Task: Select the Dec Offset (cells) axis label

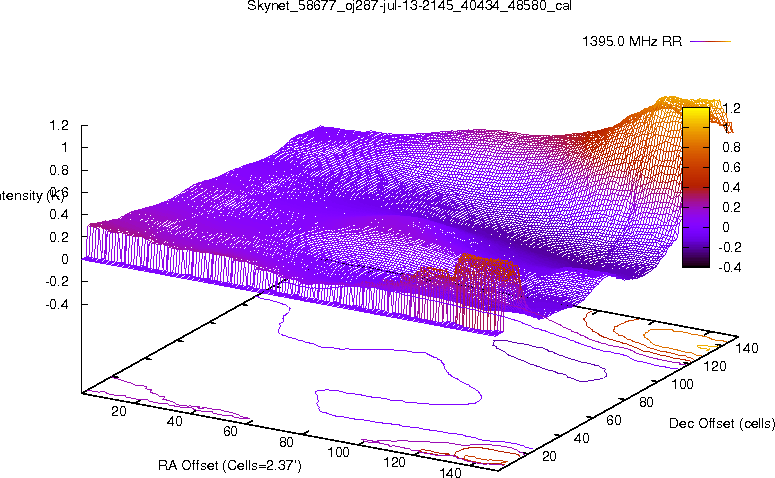Action: (x=722, y=423)
